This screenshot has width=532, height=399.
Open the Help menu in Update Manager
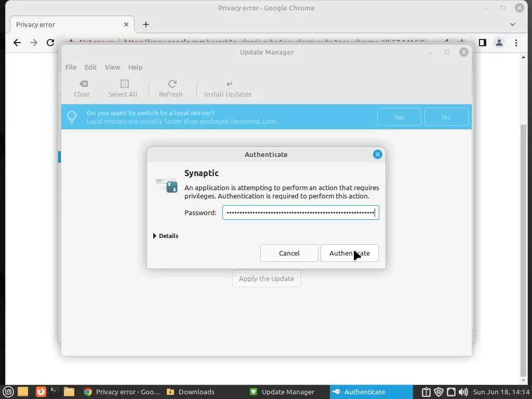click(136, 67)
